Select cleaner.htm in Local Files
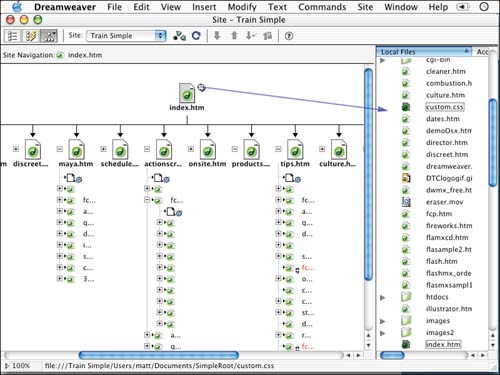This screenshot has width=500, height=375. [x=445, y=71]
